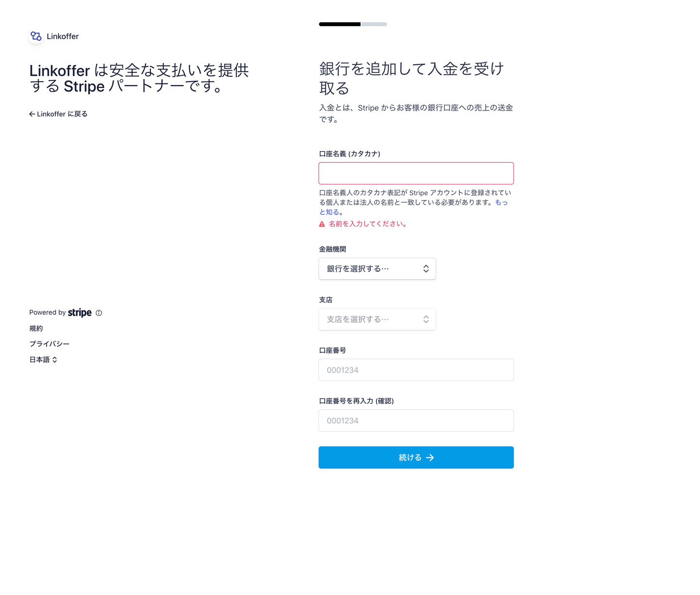This screenshot has height=595, width=700.
Task: Click the 口座名義 (カタカナ) input field
Action: point(416,174)
